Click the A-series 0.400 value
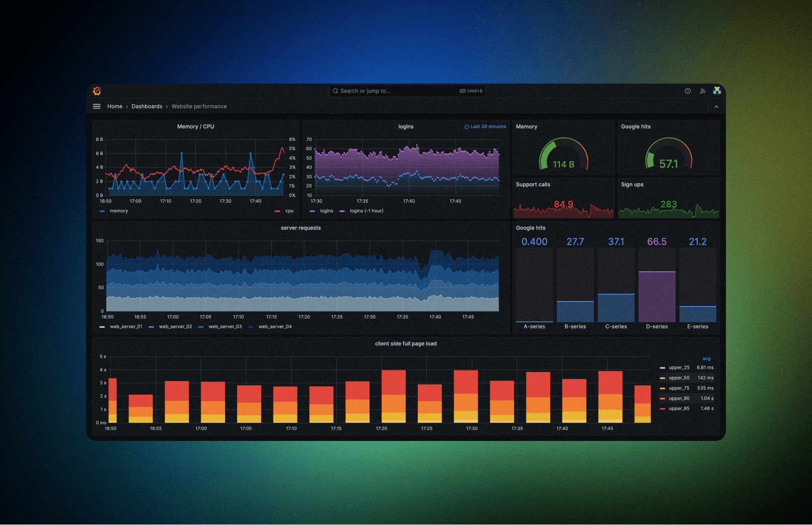 (x=534, y=242)
